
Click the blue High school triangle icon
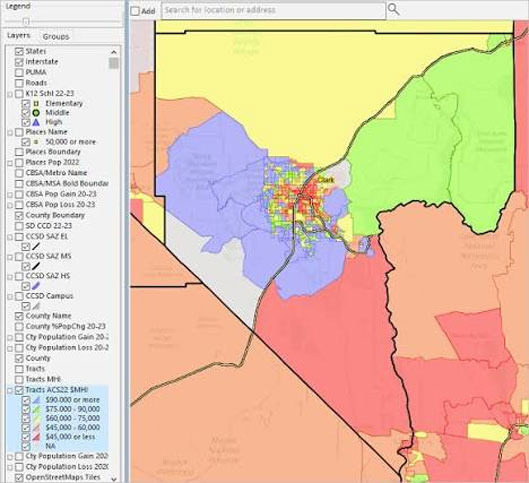(36, 122)
